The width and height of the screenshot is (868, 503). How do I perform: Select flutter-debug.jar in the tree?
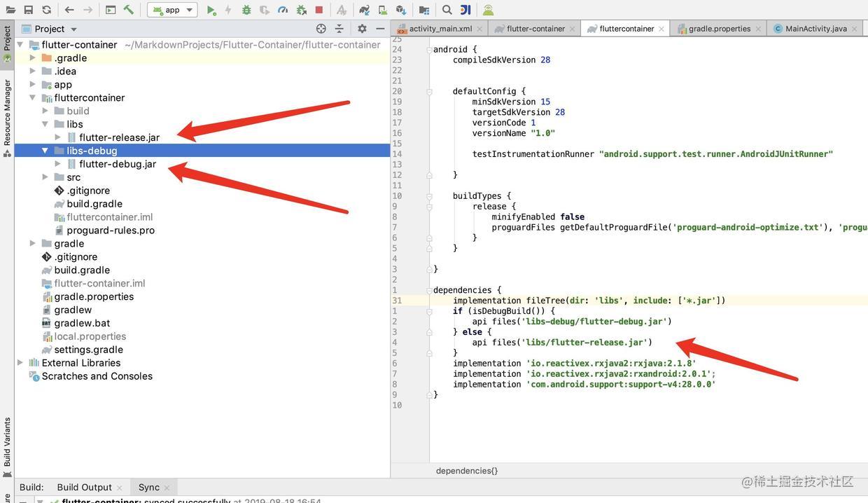(x=118, y=164)
